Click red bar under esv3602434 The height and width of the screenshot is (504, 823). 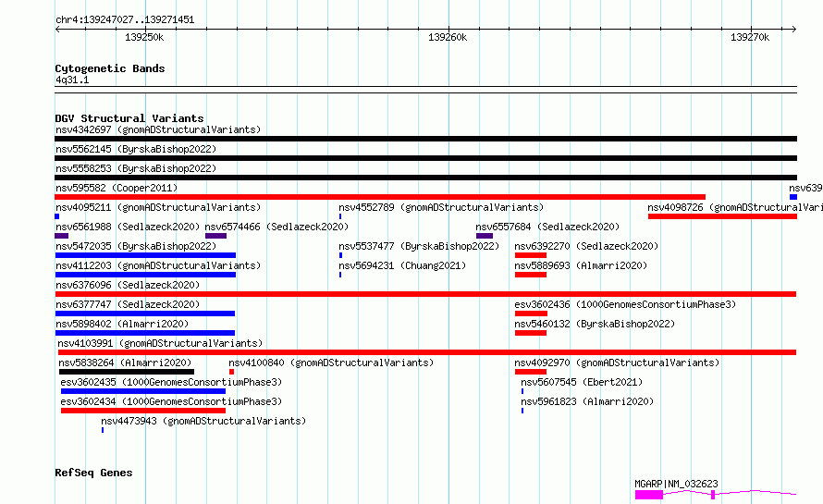(x=143, y=411)
